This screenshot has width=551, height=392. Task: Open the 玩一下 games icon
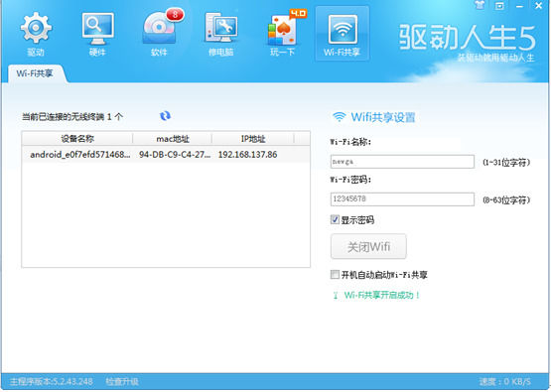coord(283,34)
